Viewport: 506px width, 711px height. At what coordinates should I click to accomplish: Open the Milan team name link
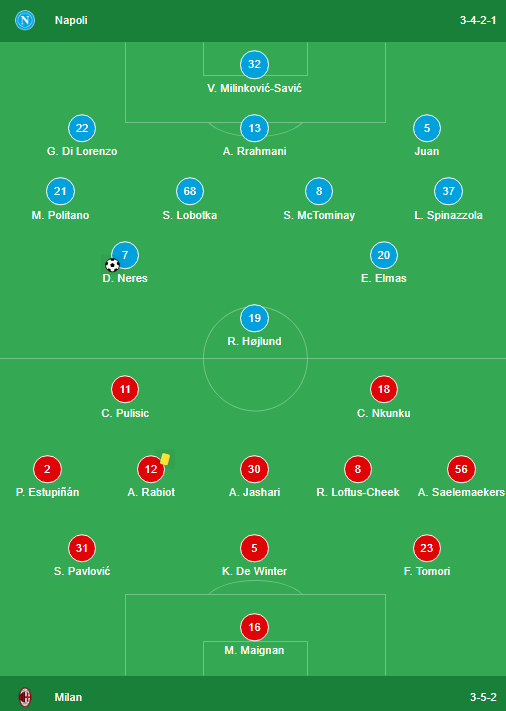[68, 697]
